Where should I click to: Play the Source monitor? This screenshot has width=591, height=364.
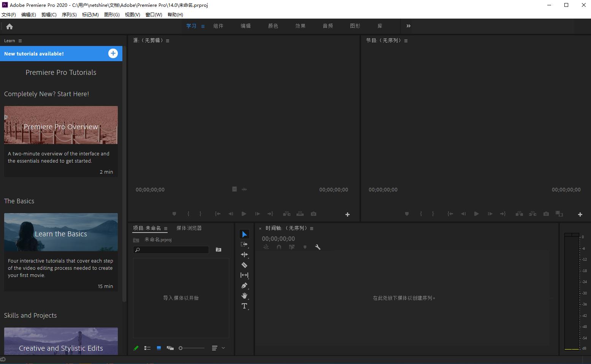(244, 214)
